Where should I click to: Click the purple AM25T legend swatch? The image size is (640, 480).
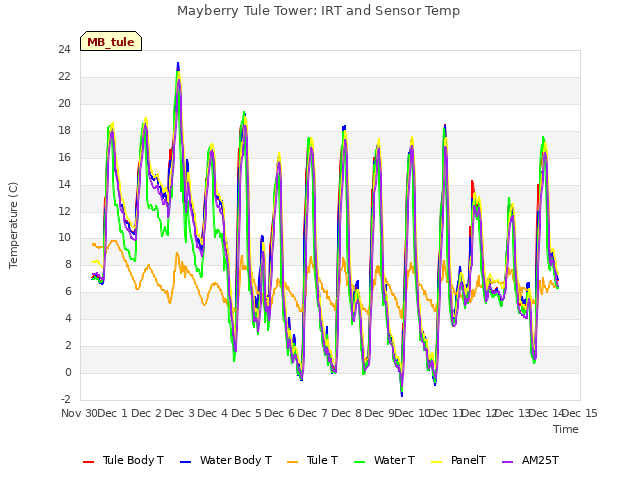[507, 462]
